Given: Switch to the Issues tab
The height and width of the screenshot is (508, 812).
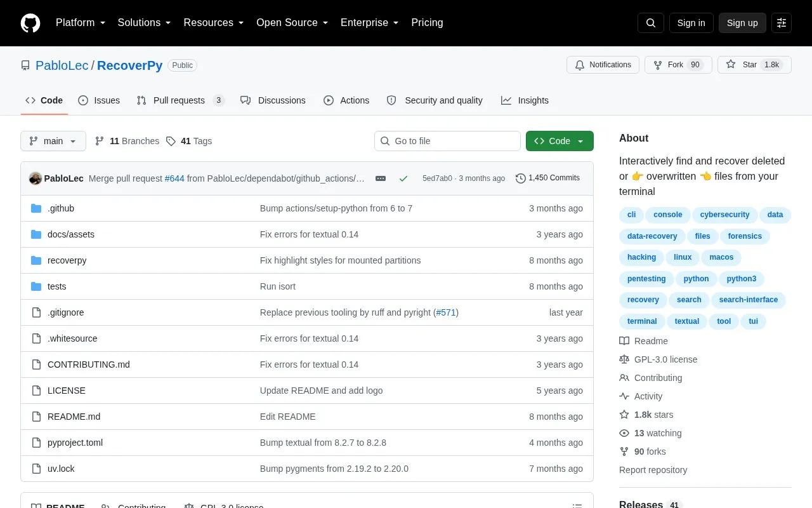Looking at the screenshot, I should [x=99, y=100].
